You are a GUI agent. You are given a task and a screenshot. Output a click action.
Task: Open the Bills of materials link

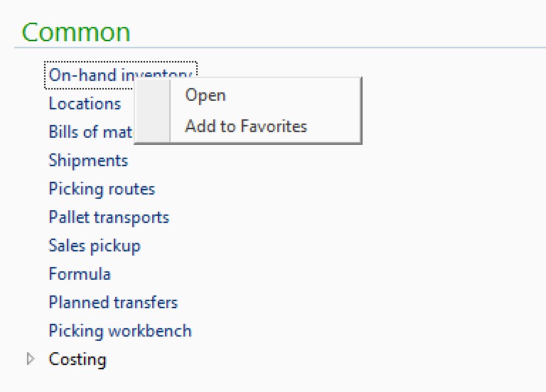tap(90, 132)
